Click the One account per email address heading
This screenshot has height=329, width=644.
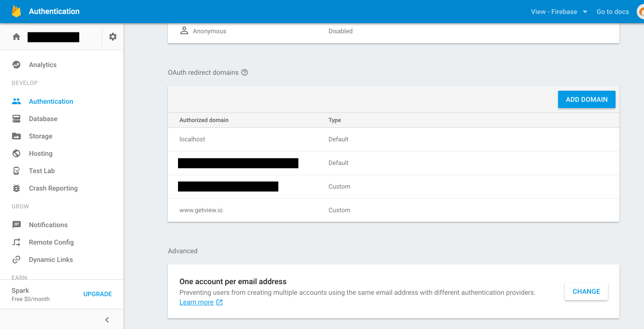click(x=233, y=282)
